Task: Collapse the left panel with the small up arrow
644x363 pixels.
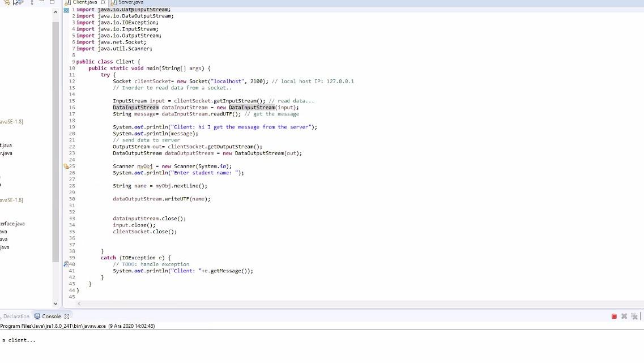Action: coord(55,11)
